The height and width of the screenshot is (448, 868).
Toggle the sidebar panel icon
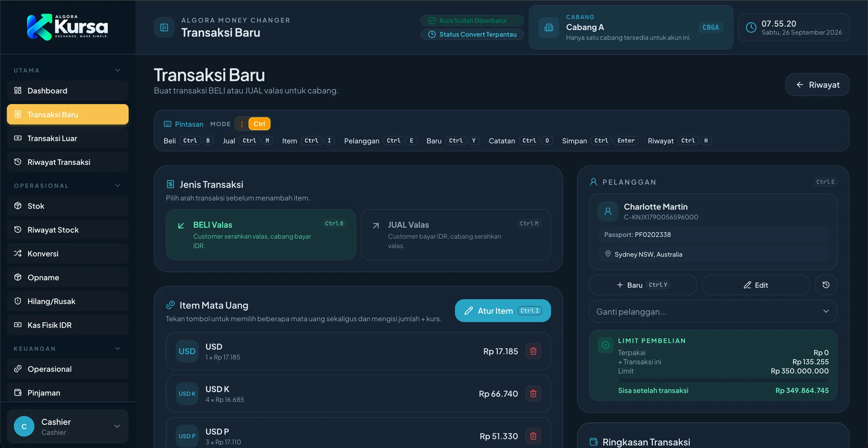[x=164, y=27]
